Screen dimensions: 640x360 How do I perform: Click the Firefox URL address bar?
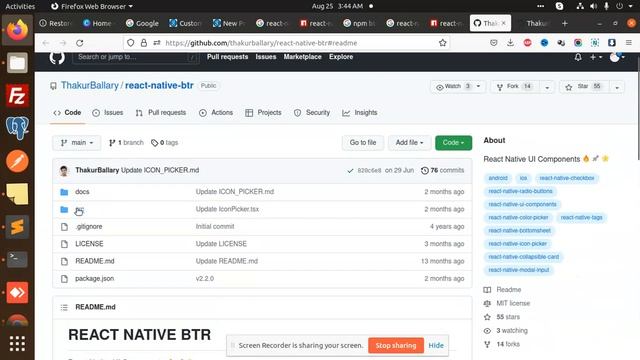pyautogui.click(x=286, y=43)
